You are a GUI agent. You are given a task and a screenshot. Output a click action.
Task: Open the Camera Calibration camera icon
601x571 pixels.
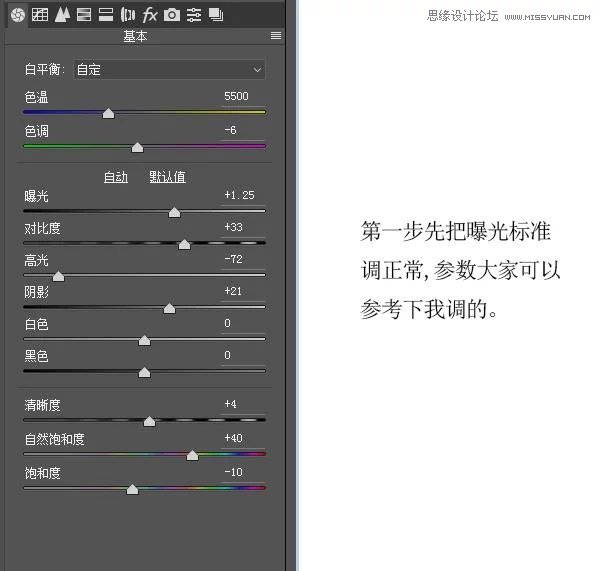pyautogui.click(x=172, y=15)
